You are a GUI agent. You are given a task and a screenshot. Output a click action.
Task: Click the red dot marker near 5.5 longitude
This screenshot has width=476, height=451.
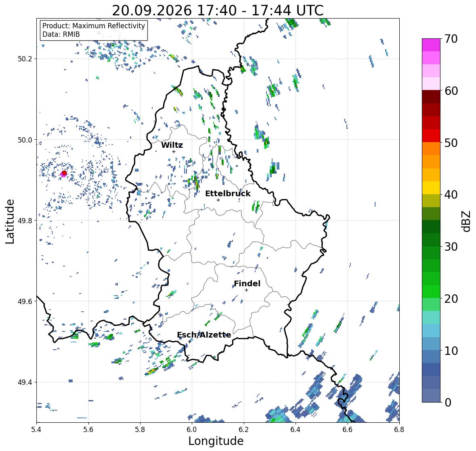click(64, 173)
